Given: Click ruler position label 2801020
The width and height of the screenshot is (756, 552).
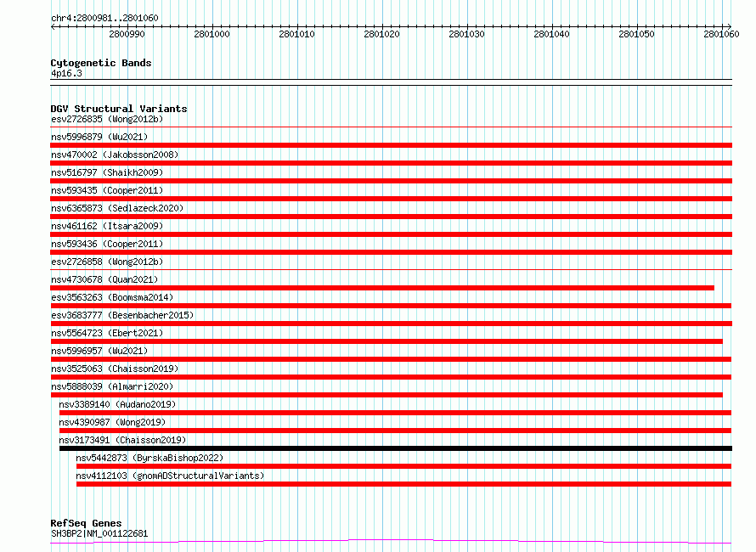Looking at the screenshot, I should point(381,34).
